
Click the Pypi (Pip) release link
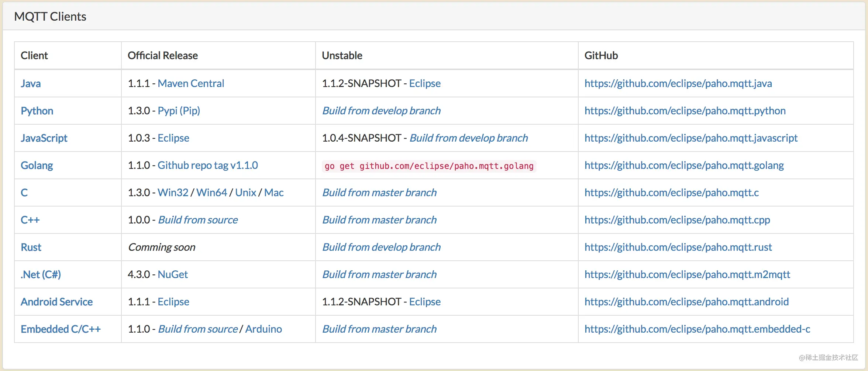click(x=179, y=111)
